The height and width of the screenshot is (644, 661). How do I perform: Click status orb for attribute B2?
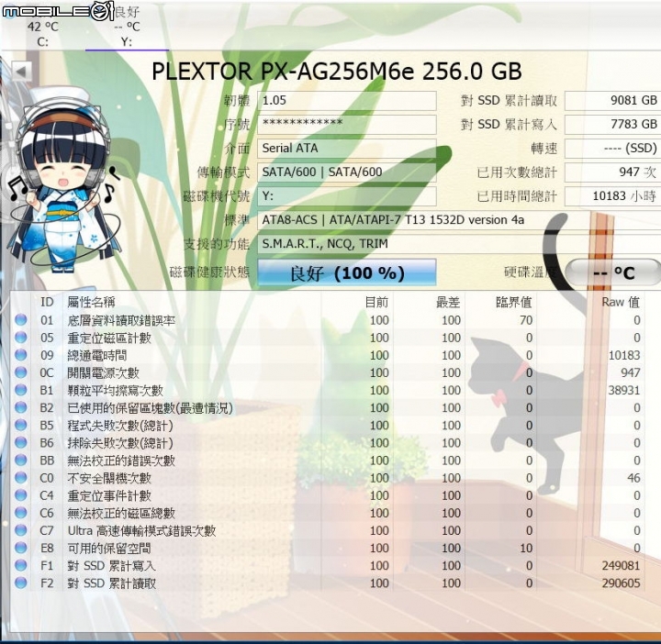coord(20,407)
